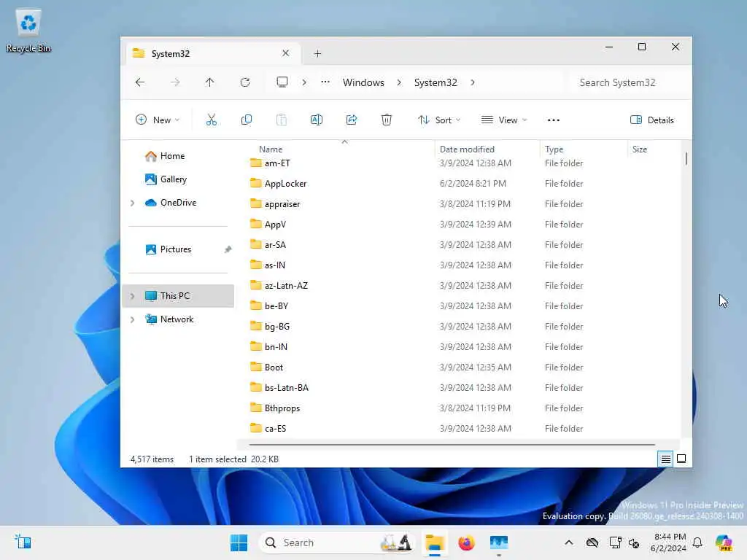Click the monitor app taskbar icon
This screenshot has height=560, width=747.
click(499, 542)
